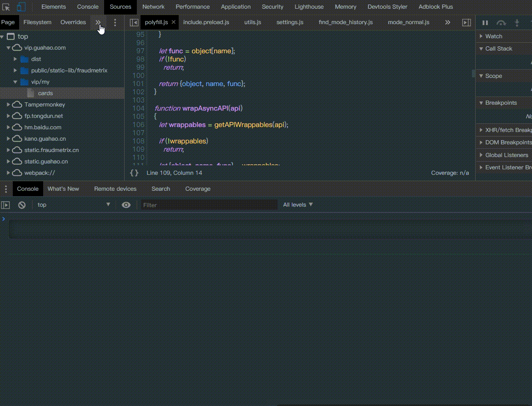Viewport: 532px width, 406px height.
Task: Focus the console Filter input field
Action: pos(209,205)
